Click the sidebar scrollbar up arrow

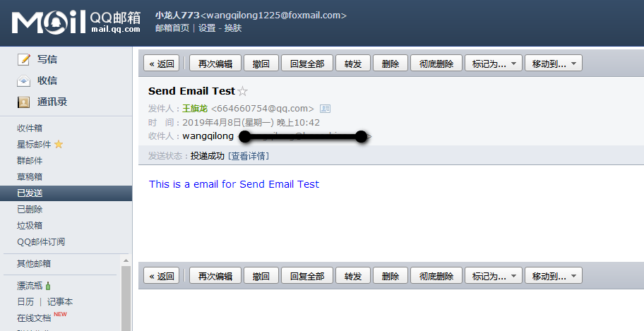click(x=126, y=260)
